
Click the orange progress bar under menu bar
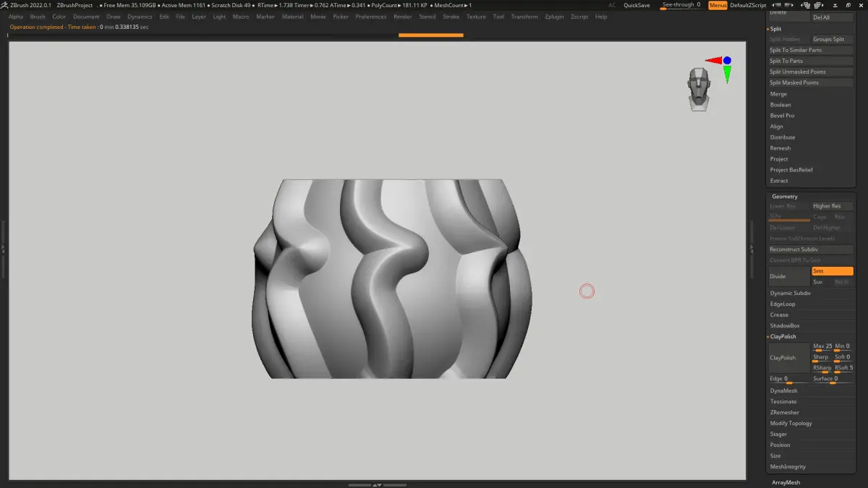pos(430,35)
